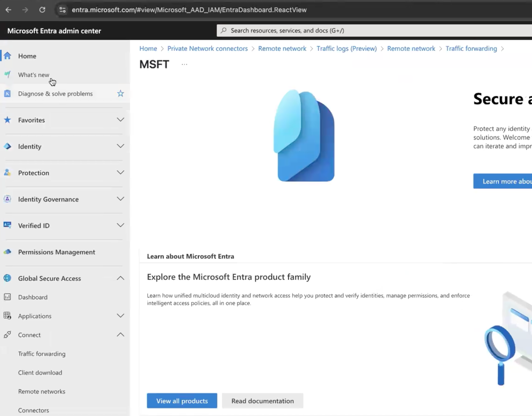Screen dimensions: 532x416
Task: Click Traffic forwarding breadcrumb link
Action: click(x=471, y=48)
